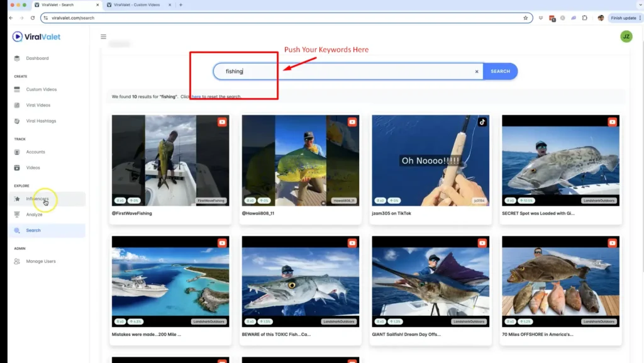Click the Finish update browser button

tap(623, 18)
